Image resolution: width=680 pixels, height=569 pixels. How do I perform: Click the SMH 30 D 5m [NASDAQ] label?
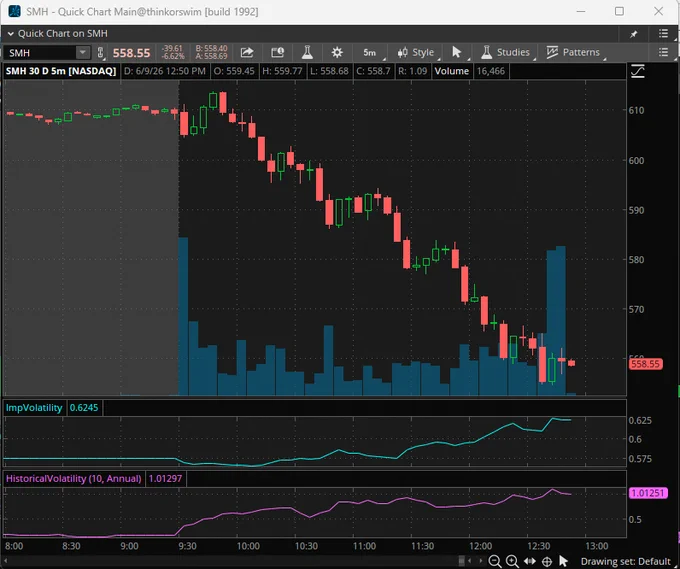[61, 71]
